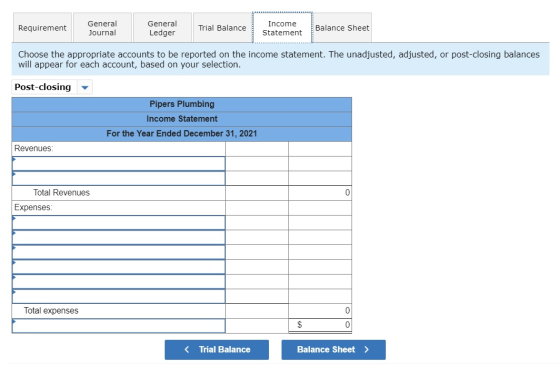Switch to the General Journal tab
Image resolution: width=560 pixels, height=373 pixels.
coord(102,28)
